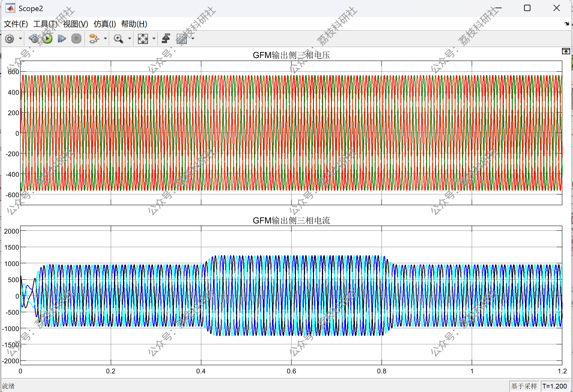573x392 pixels.
Task: Stop the simulation
Action: [76, 39]
